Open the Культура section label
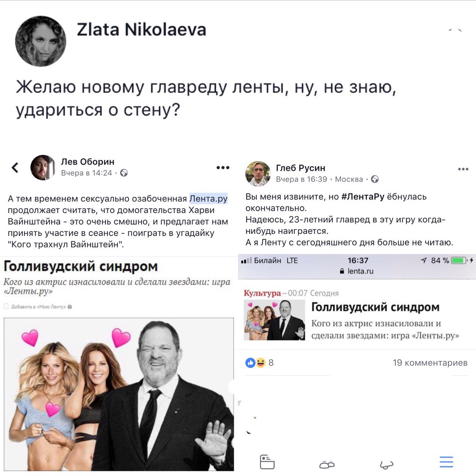 pos(262,293)
